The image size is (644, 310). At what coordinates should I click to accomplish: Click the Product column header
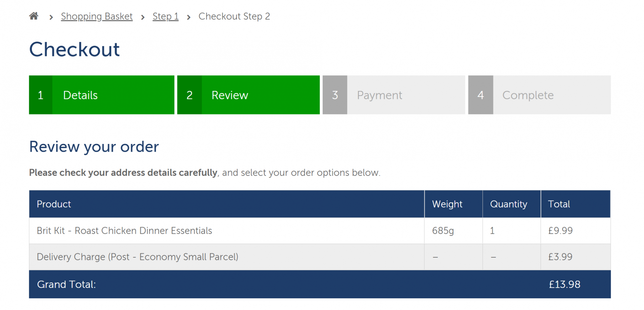(x=227, y=204)
